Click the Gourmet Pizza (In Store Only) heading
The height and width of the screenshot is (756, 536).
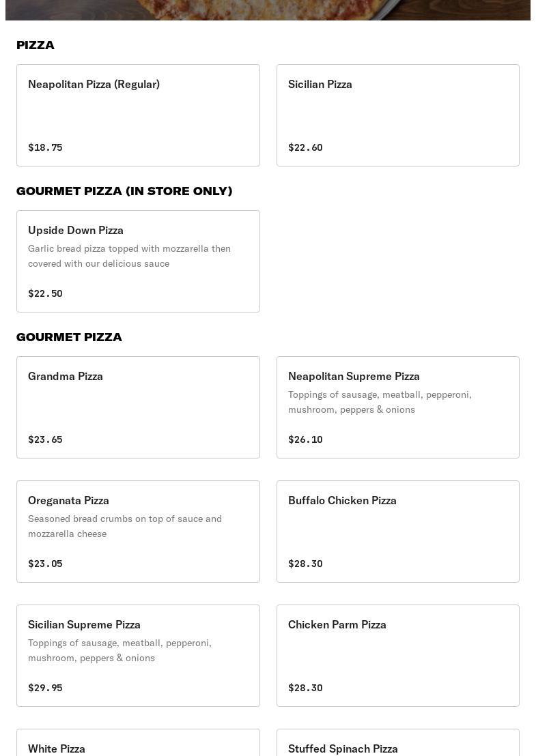pos(124,191)
